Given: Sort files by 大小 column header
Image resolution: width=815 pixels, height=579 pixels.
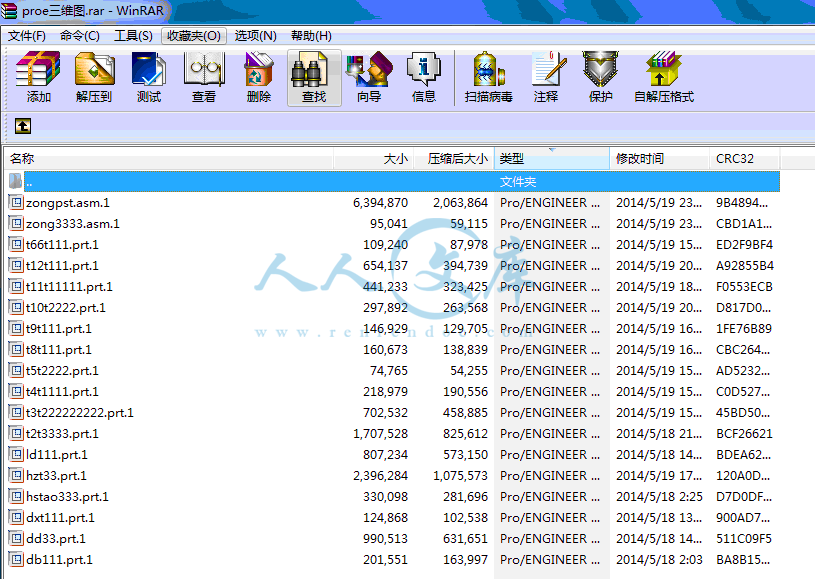Looking at the screenshot, I should coord(373,159).
